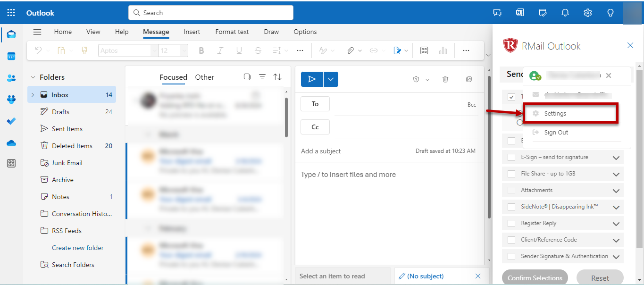Discard draft using the trash icon
The width and height of the screenshot is (644, 285).
pos(445,79)
